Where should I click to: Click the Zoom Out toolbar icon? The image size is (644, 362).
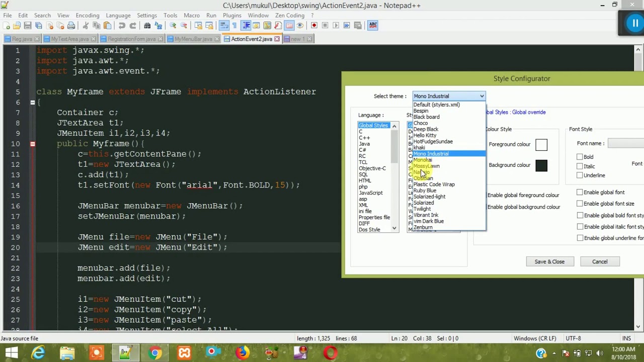pos(184,25)
